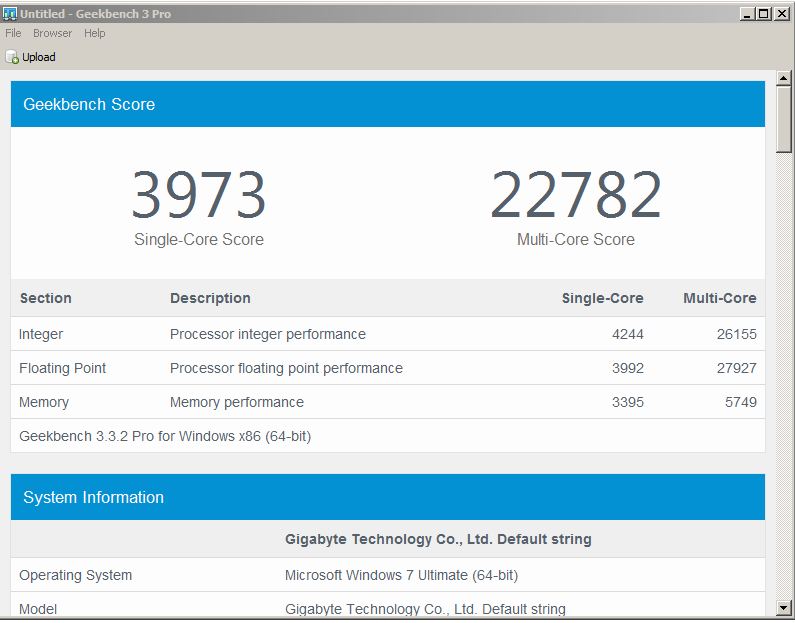
Task: Open the Help menu
Action: (95, 33)
